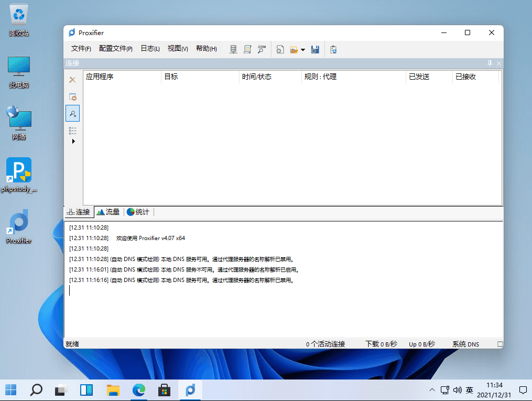This screenshot has width=532, height=401.
Task: Close the 连接 panel with small X
Action: [x=499, y=63]
